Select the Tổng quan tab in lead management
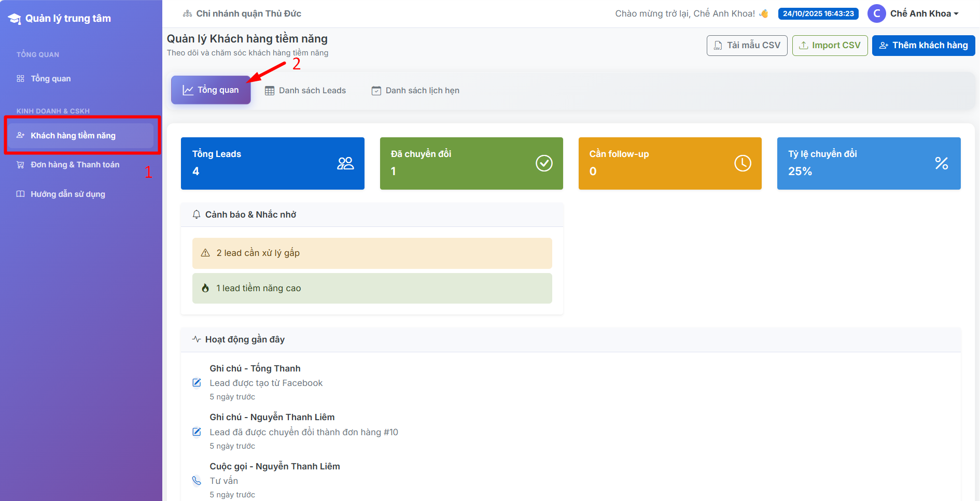The height and width of the screenshot is (501, 980). 211,90
